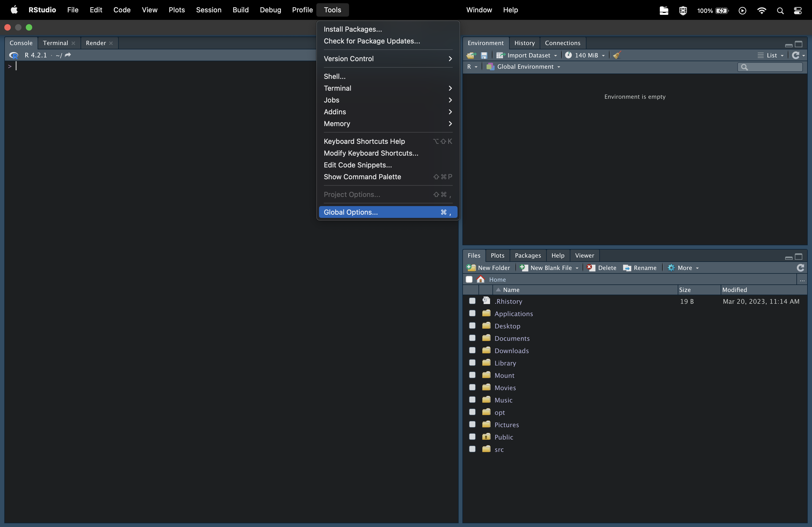Click the Rename button in Files
The image size is (812, 527).
(x=640, y=268)
